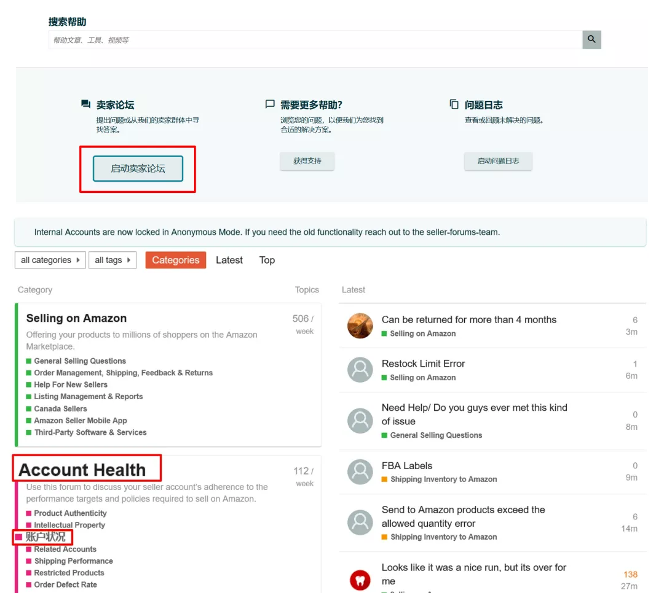Viewport: 664px width, 594px height.
Task: Open the 'Restock Limit Error' topic
Action: pos(423,364)
